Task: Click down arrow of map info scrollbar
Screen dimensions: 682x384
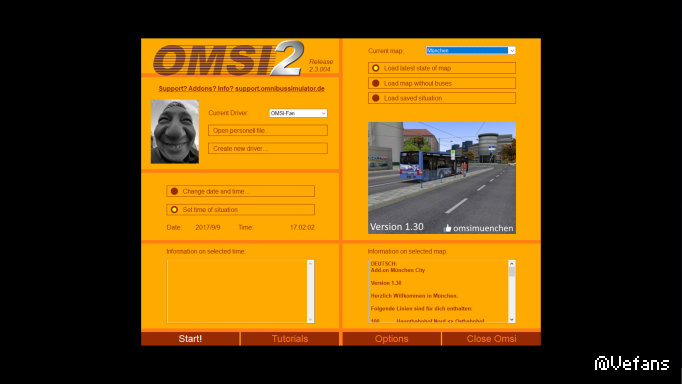Action: point(512,319)
